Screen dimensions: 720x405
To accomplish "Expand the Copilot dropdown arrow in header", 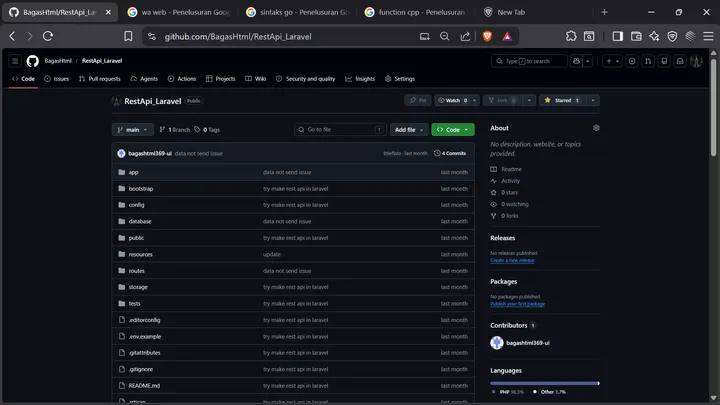I will 587,61.
